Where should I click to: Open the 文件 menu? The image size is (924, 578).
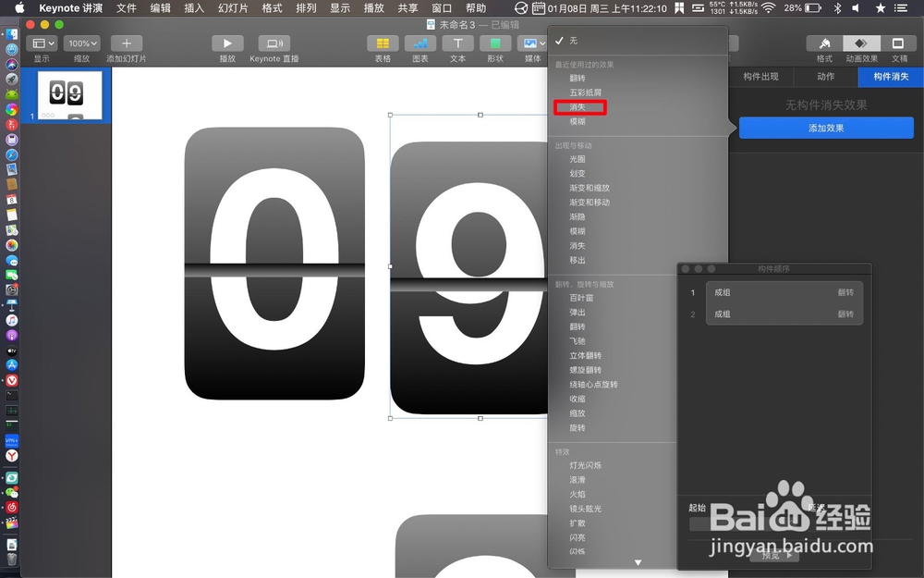[126, 7]
